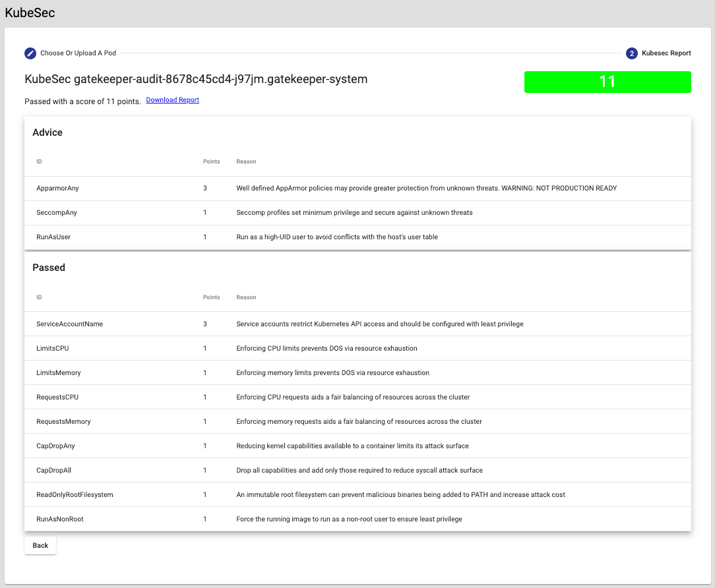Click the CapDropAll passed entry
The height and width of the screenshot is (588, 715).
point(54,471)
